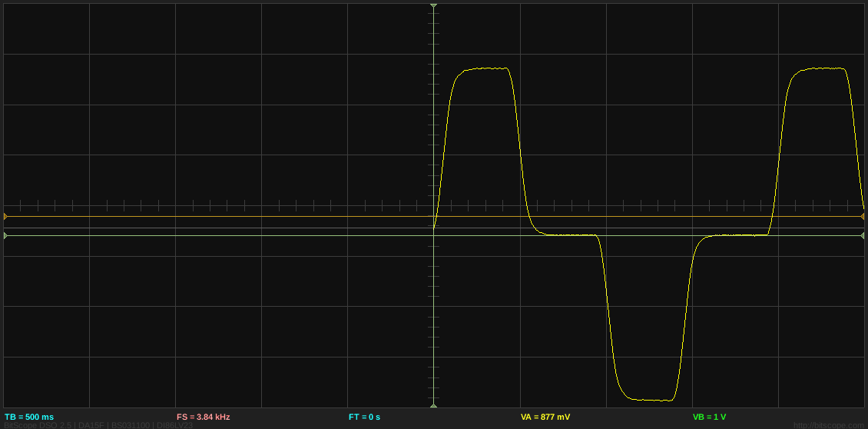
Task: Click the VB = 1 V channel B readout
Action: 709,417
